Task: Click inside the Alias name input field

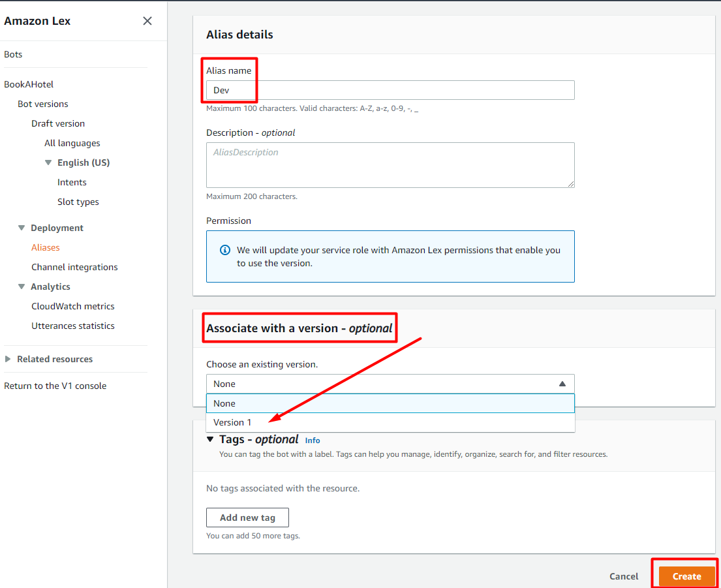Action: point(390,89)
